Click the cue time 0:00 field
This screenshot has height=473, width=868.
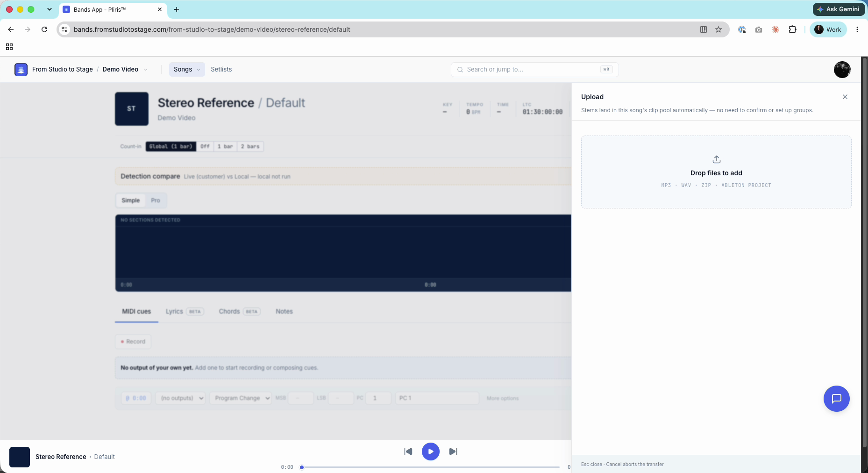pyautogui.click(x=136, y=398)
